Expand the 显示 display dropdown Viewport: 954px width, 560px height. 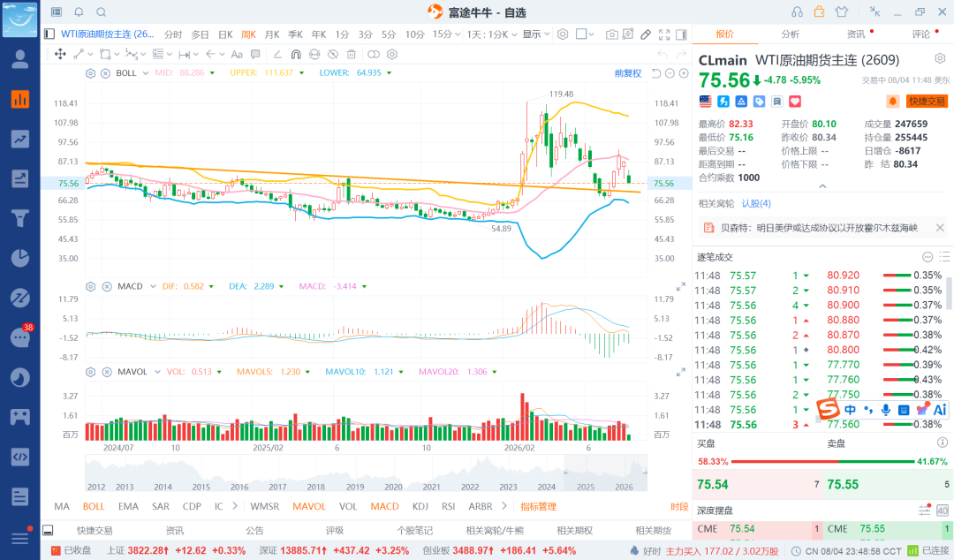pyautogui.click(x=536, y=34)
